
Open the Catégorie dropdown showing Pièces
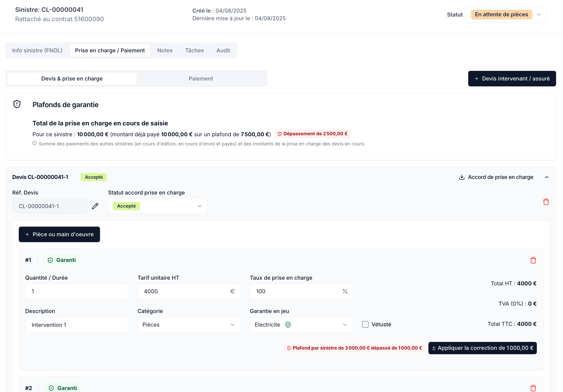188,325
